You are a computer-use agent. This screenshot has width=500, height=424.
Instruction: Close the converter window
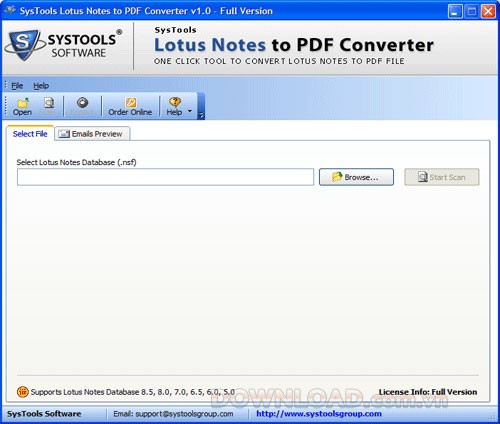[488, 11]
